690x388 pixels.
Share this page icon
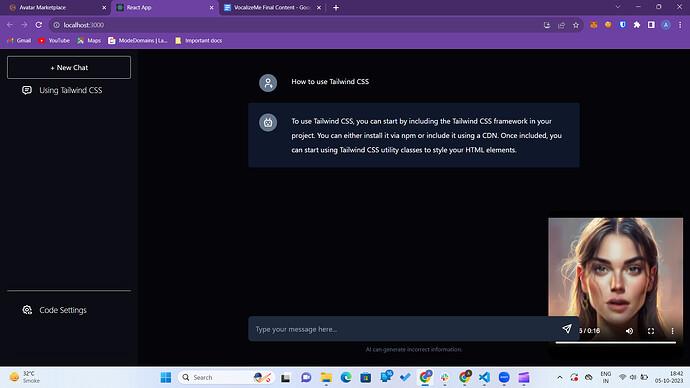tap(562, 25)
